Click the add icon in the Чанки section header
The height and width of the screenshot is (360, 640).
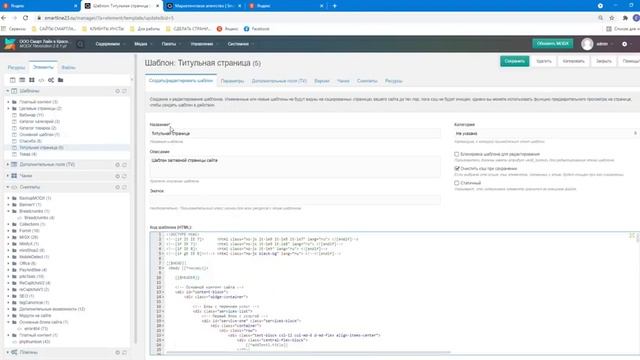[118, 176]
